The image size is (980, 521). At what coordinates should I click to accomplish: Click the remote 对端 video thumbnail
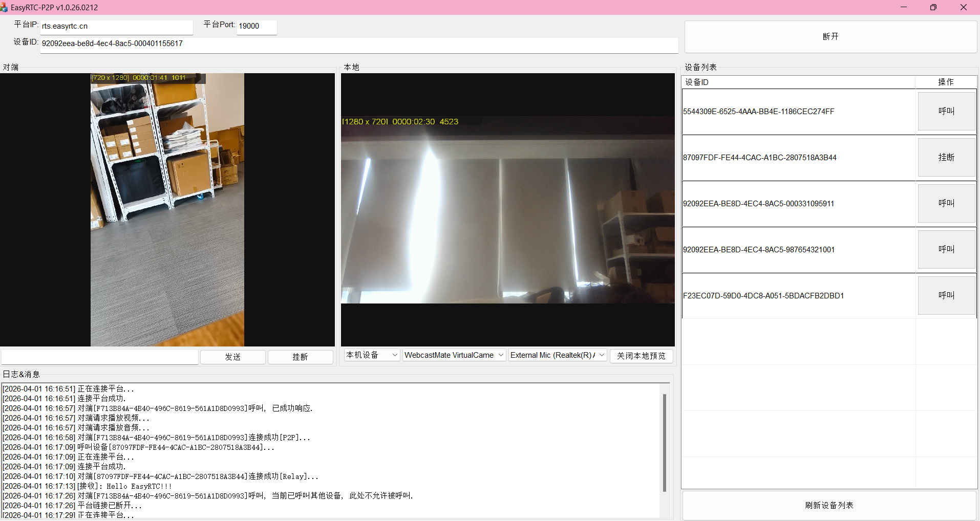click(x=167, y=210)
